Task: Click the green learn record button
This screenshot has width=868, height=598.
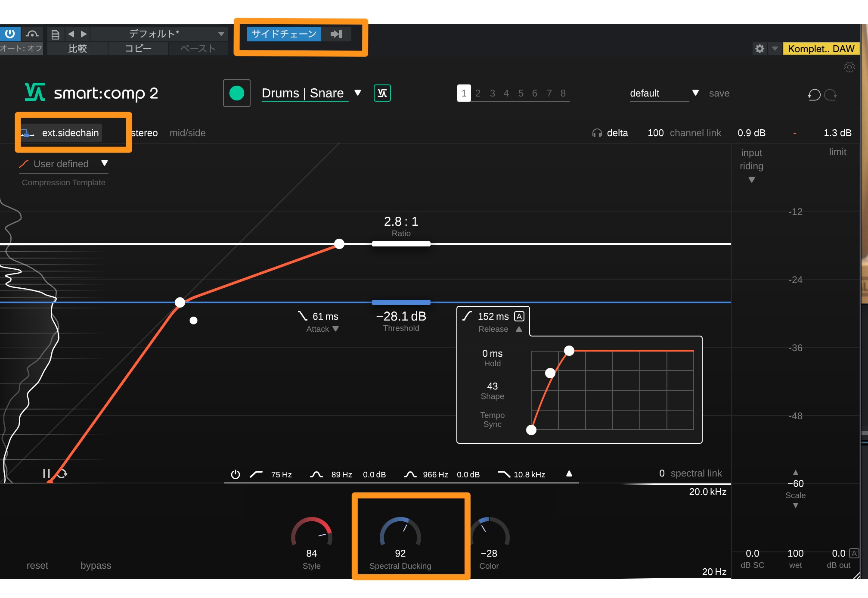Action: coord(236,93)
